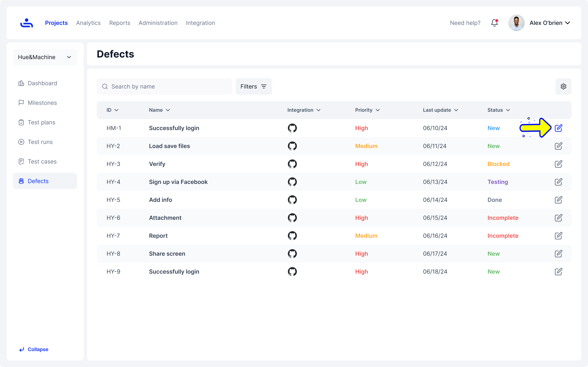Open the Filters button
588x367 pixels.
pyautogui.click(x=253, y=86)
